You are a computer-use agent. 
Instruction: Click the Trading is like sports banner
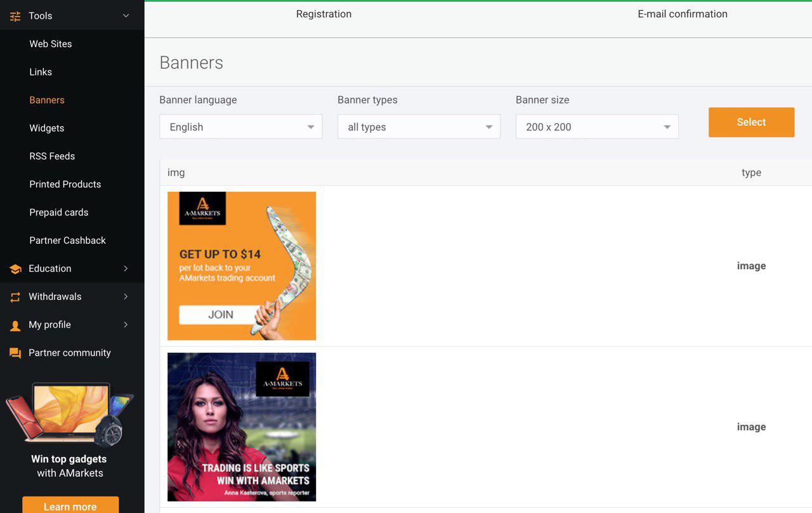[242, 427]
